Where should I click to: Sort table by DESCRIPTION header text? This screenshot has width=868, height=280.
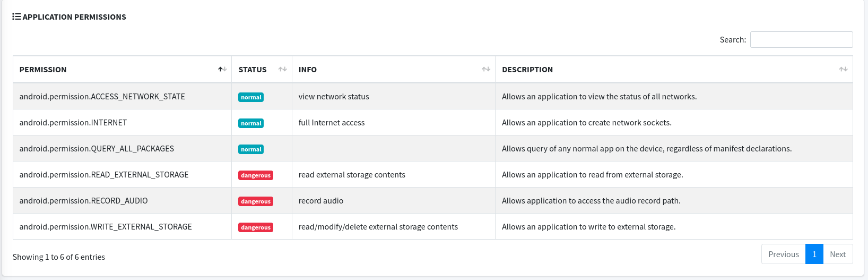pos(527,70)
